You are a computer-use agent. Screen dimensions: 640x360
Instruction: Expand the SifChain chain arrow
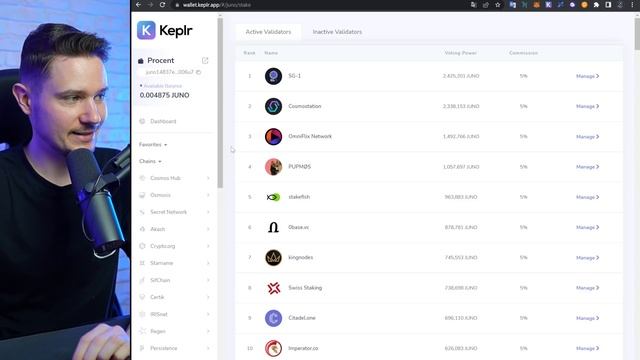(208, 280)
